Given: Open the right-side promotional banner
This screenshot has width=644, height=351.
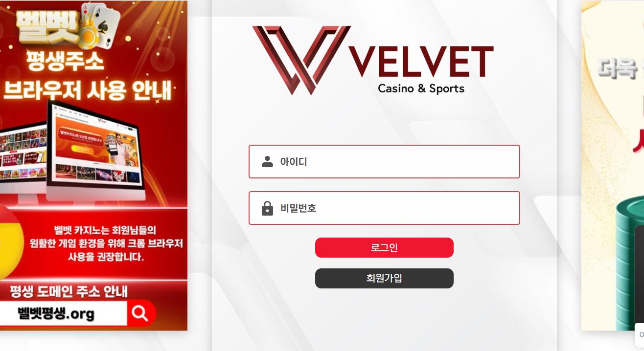Looking at the screenshot, I should coord(613,165).
